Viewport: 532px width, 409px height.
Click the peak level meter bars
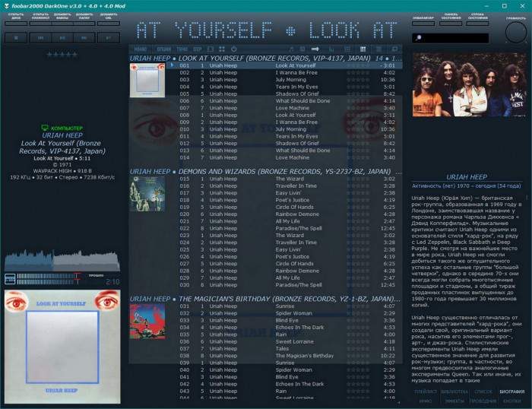49,279
